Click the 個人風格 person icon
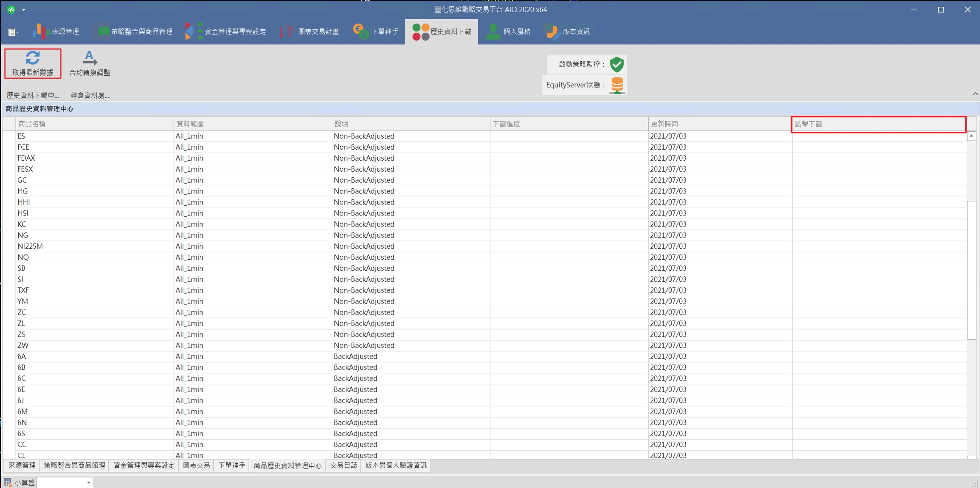The image size is (980, 488). 493,31
